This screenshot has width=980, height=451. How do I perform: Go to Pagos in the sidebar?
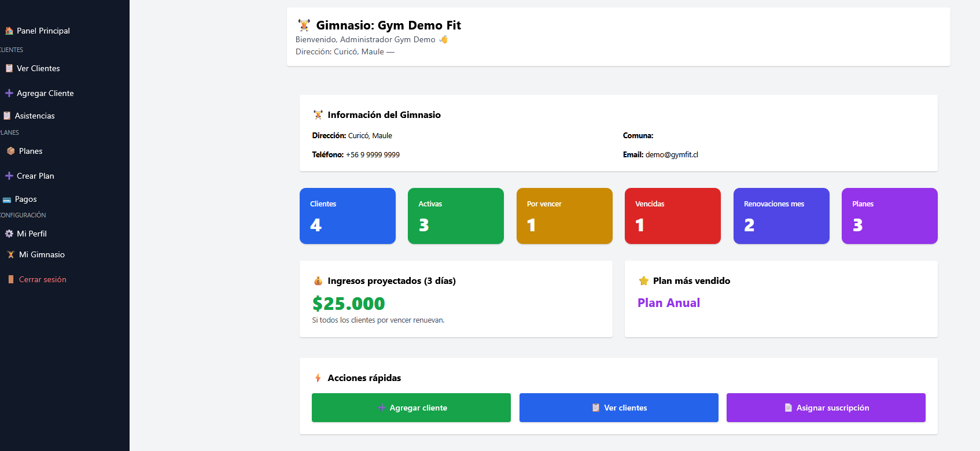tap(25, 199)
